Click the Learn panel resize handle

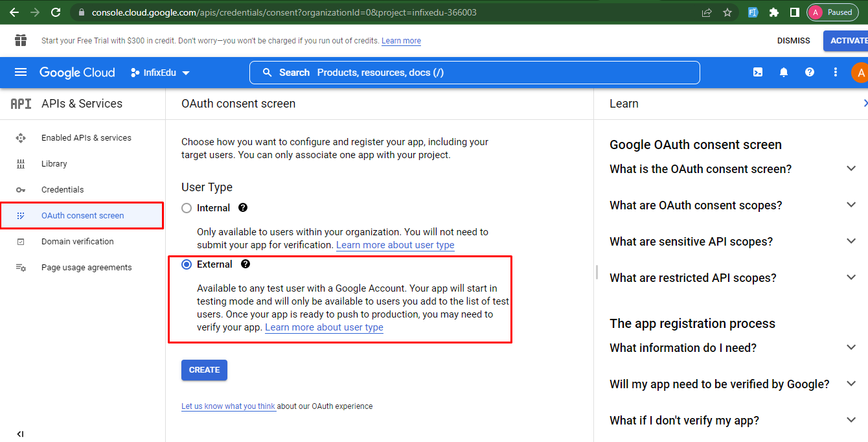tap(597, 273)
